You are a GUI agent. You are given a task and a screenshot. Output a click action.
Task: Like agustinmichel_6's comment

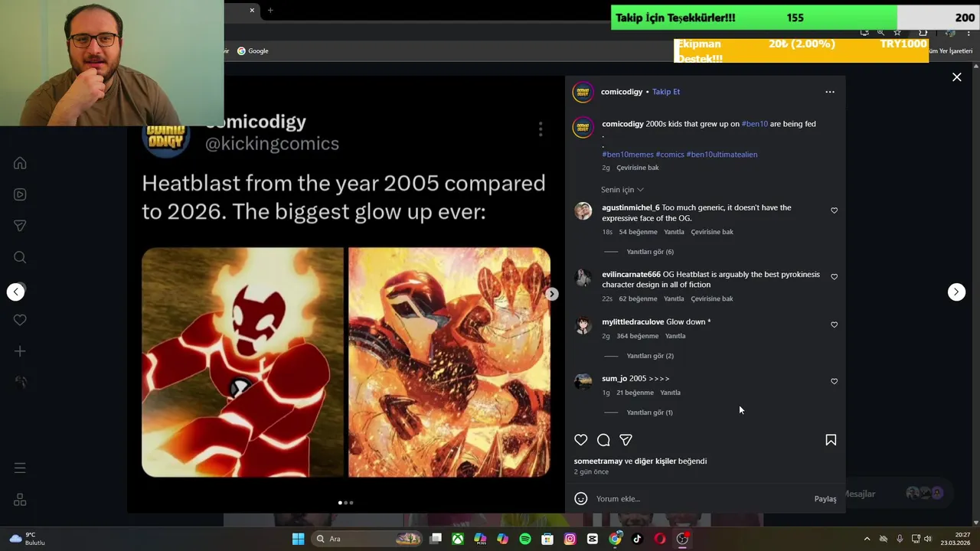tap(835, 210)
